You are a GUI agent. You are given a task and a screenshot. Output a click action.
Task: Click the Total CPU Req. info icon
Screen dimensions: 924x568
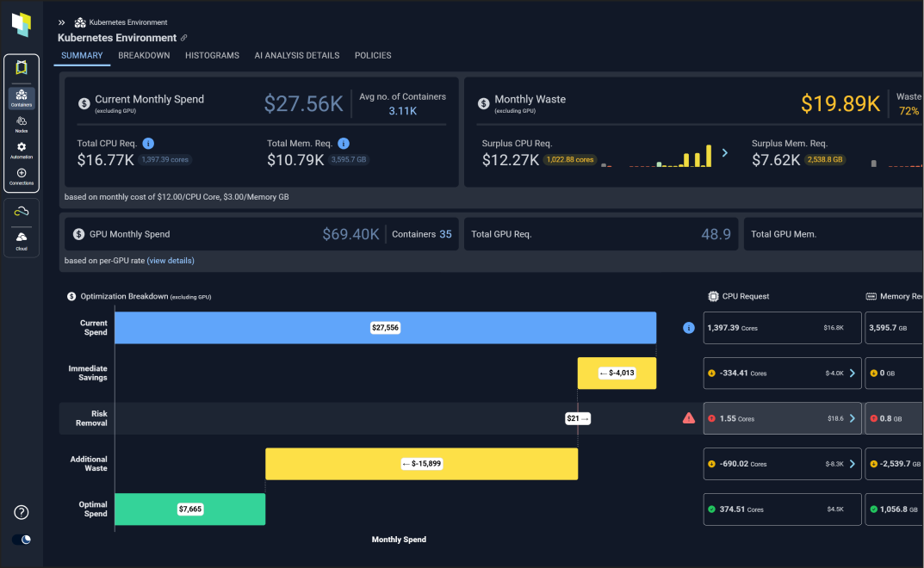pos(148,144)
